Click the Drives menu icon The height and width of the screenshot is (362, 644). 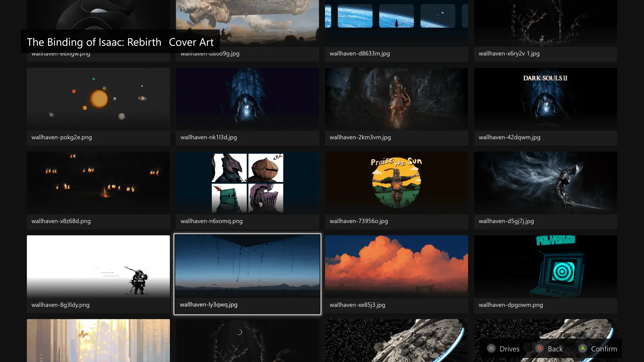click(x=491, y=349)
